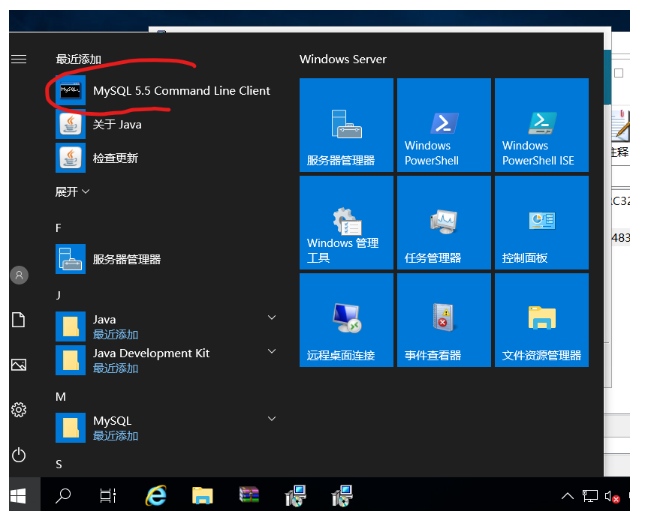
Task: Expand the Java folder chevron
Action: tap(272, 318)
